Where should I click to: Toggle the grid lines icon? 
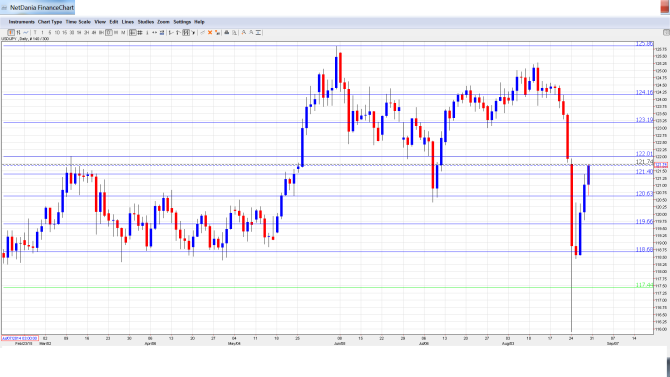140,32
